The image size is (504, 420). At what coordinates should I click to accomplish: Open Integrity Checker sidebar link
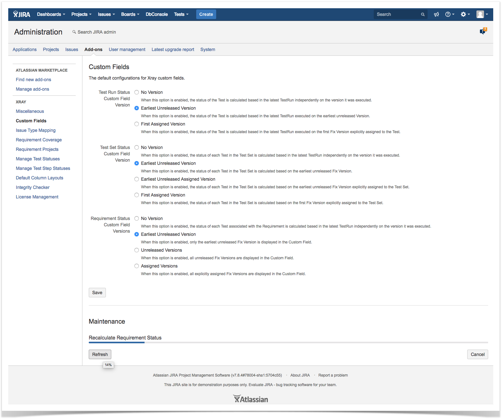[x=33, y=187]
